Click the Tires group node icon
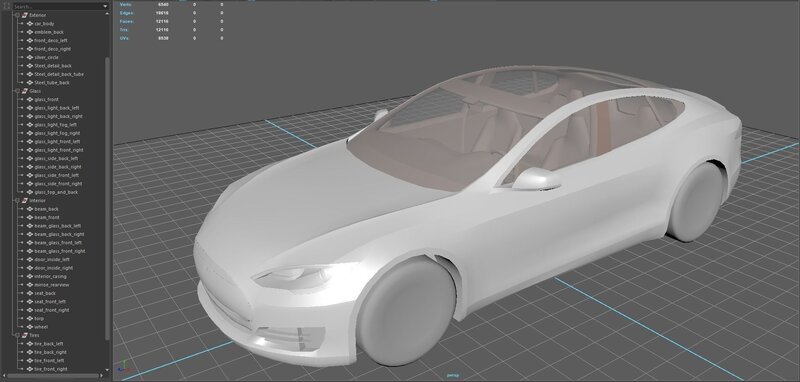The height and width of the screenshot is (382, 800). point(24,336)
